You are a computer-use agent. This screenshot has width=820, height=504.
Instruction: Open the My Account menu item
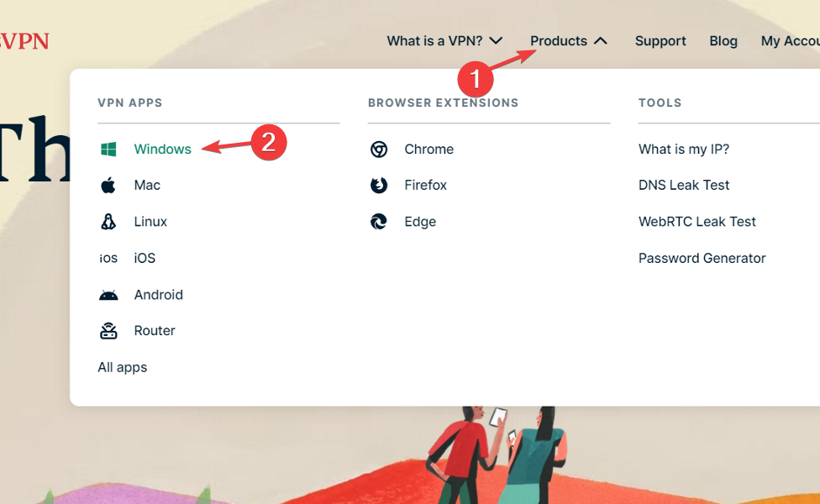(790, 41)
